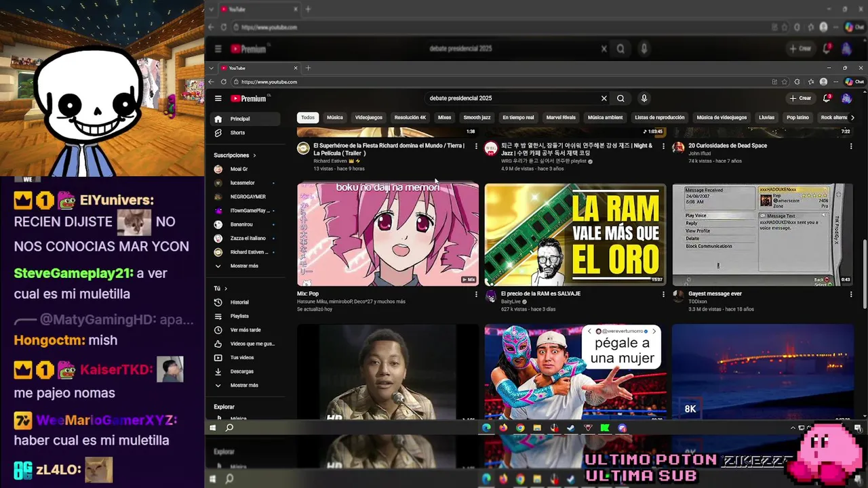
Task: Select the Smooth jazz filter chip
Action: 477,117
